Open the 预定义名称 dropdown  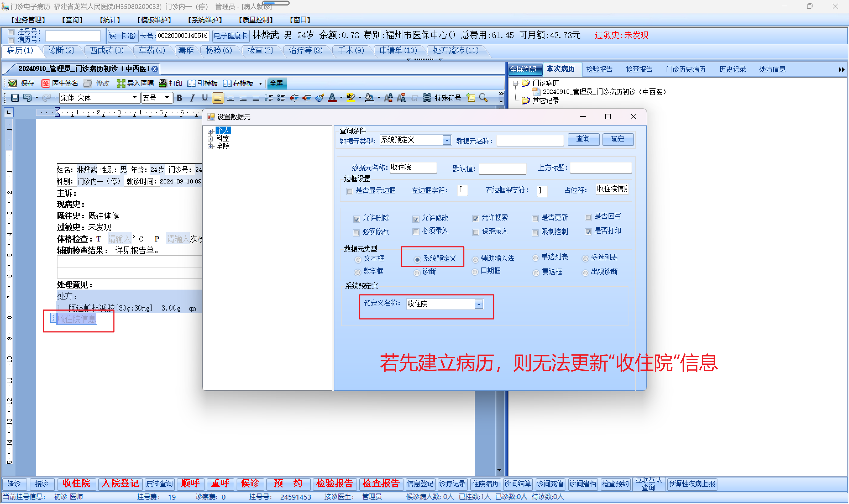pos(479,304)
